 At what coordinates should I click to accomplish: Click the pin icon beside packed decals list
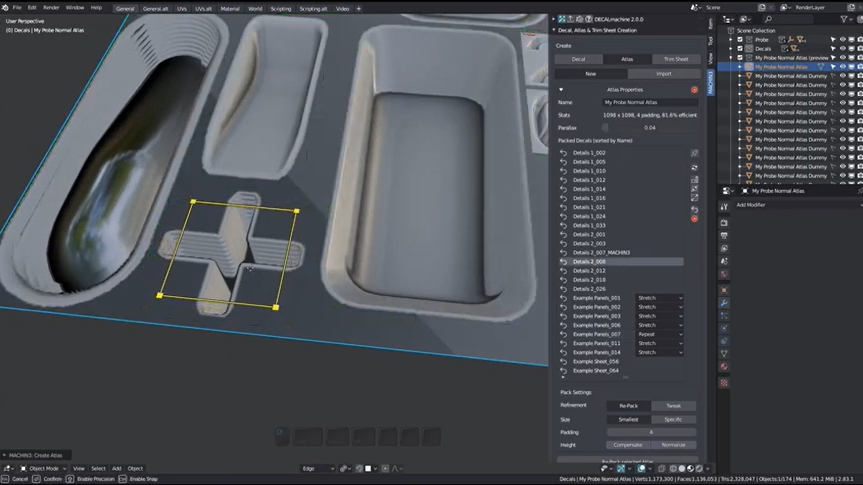(694, 154)
